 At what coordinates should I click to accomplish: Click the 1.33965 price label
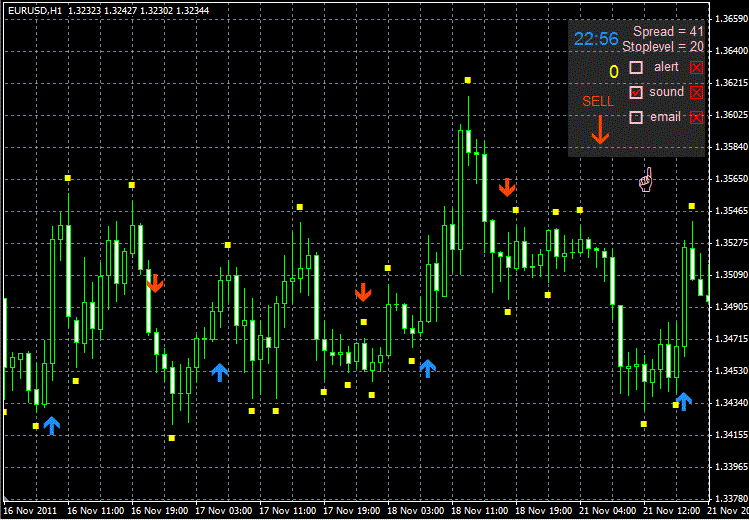[x=730, y=467]
